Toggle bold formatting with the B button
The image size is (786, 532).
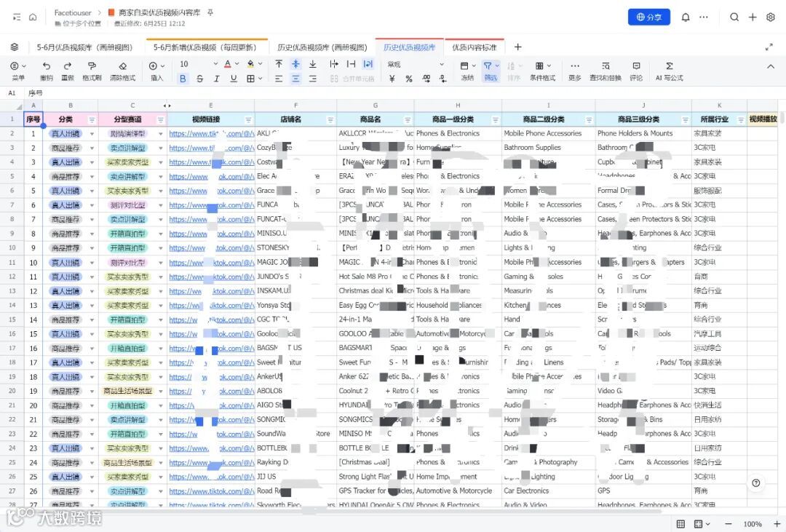[183, 78]
